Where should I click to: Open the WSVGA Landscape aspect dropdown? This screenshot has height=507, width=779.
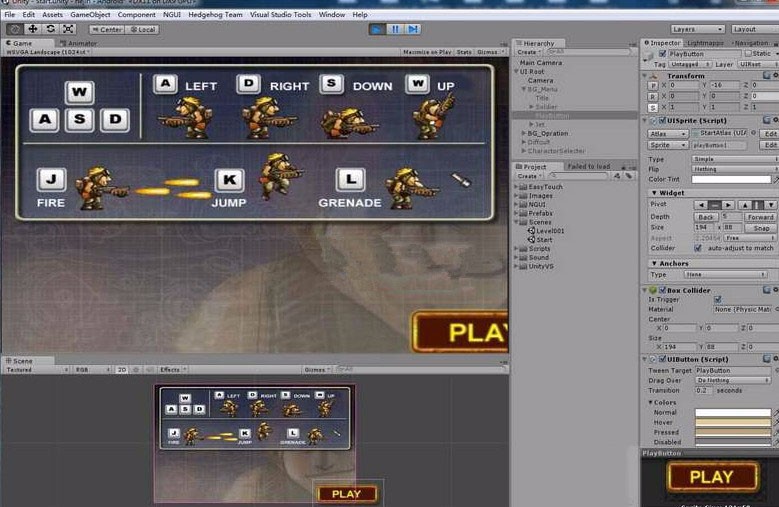point(48,52)
